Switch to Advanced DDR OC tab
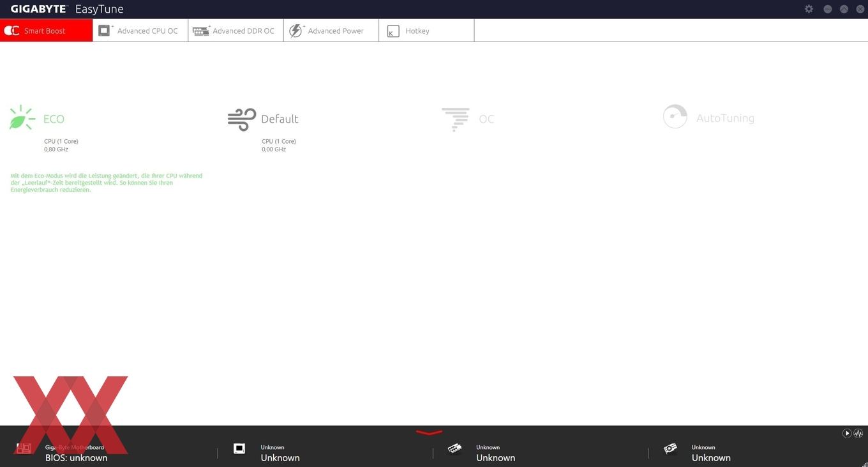 tap(236, 31)
